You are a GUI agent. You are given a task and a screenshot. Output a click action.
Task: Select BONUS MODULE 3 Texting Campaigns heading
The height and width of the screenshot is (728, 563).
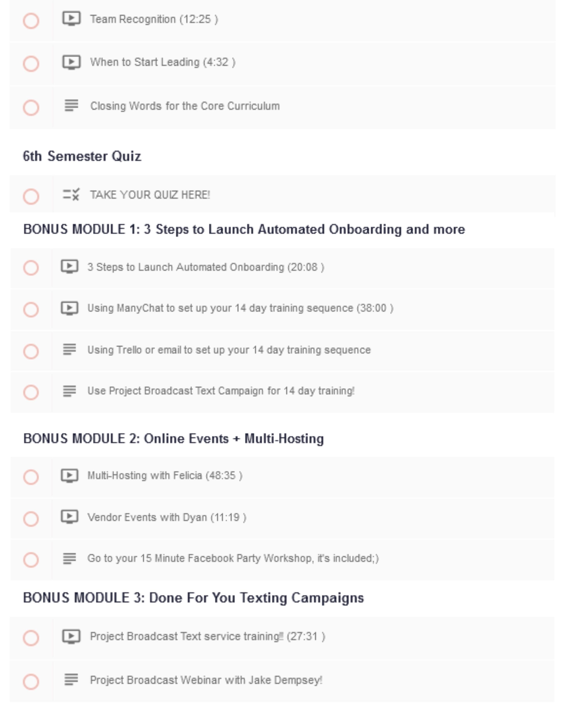(193, 598)
